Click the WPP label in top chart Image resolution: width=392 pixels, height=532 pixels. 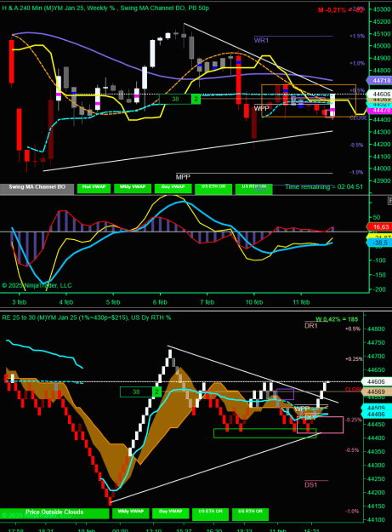pyautogui.click(x=261, y=108)
